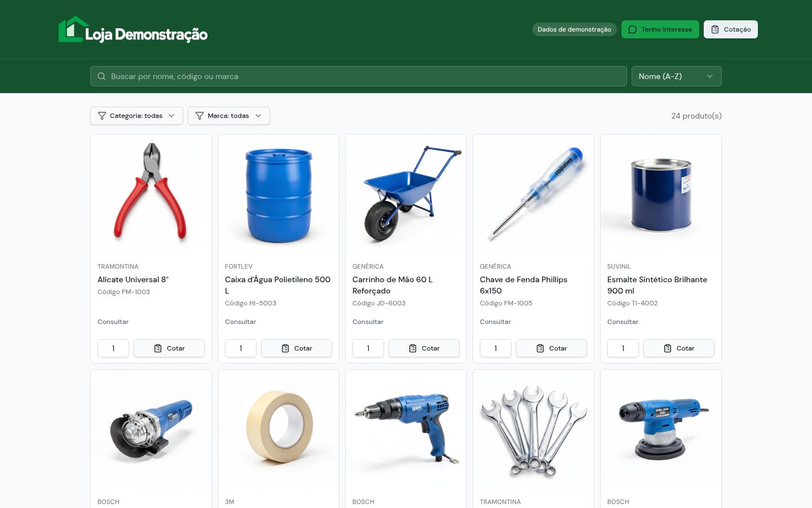
Task: Click the Carrinho de Mão 60 L Reforçado title
Action: [392, 285]
